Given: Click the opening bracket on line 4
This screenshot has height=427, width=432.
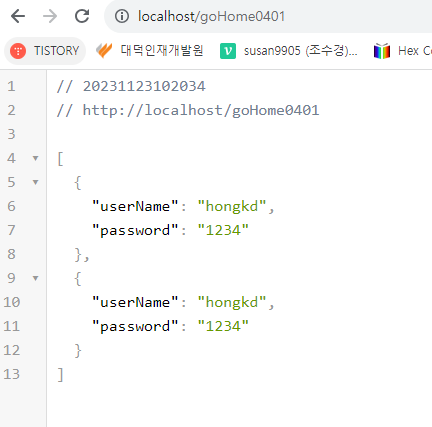Looking at the screenshot, I should [x=60, y=158].
